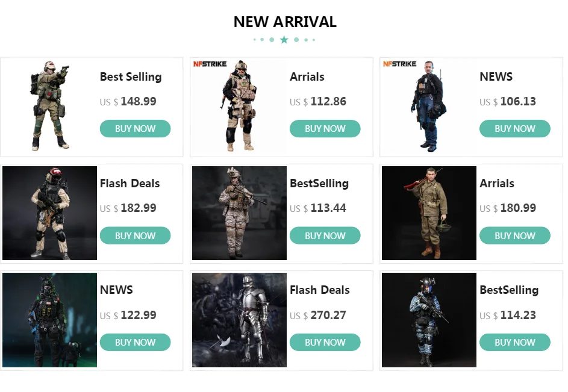This screenshot has width=568, height=392.
Task: Open the Flash Deals title priced $270.27
Action: click(319, 290)
